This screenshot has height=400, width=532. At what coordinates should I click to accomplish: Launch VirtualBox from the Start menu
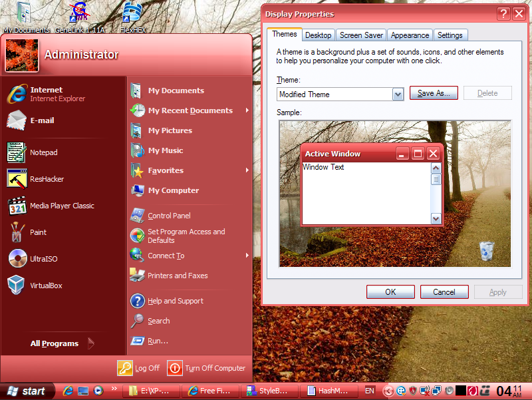pyautogui.click(x=63, y=286)
